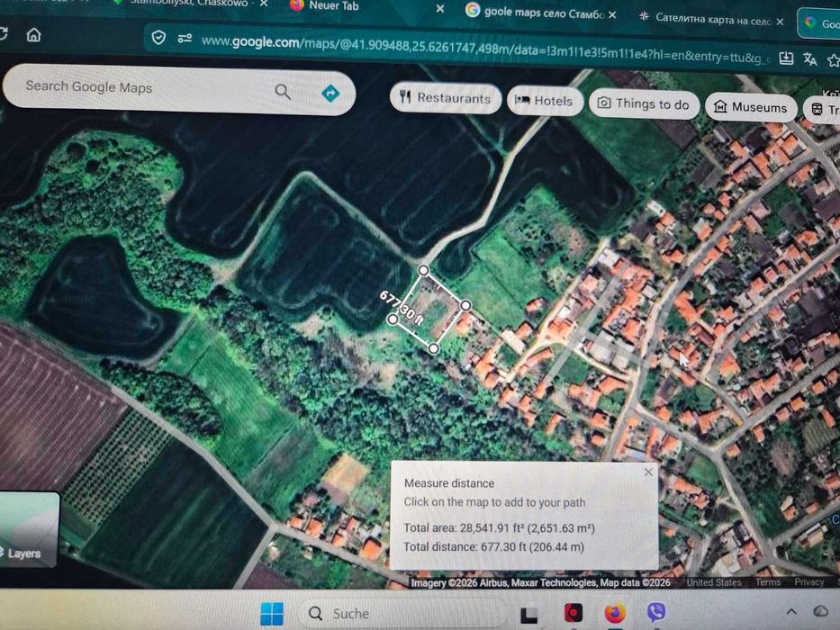Click the left measurement point on the map
The image size is (840, 630).
[x=393, y=319]
